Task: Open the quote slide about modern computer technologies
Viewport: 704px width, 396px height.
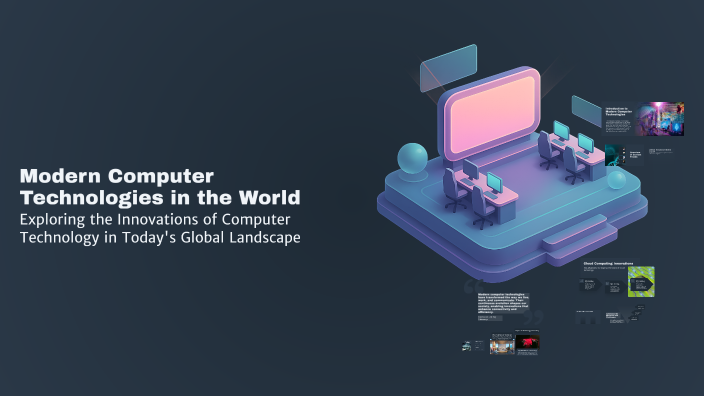Action: pos(503,304)
